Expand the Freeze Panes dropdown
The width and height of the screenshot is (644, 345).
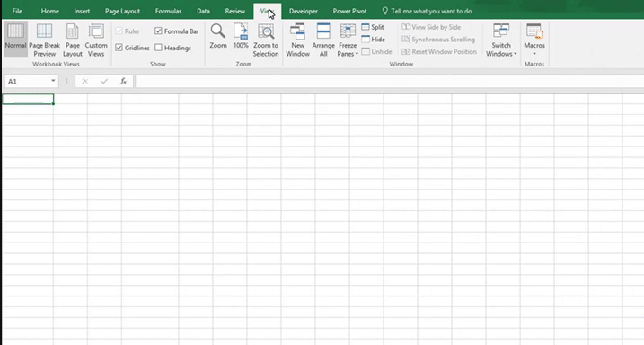(x=348, y=40)
